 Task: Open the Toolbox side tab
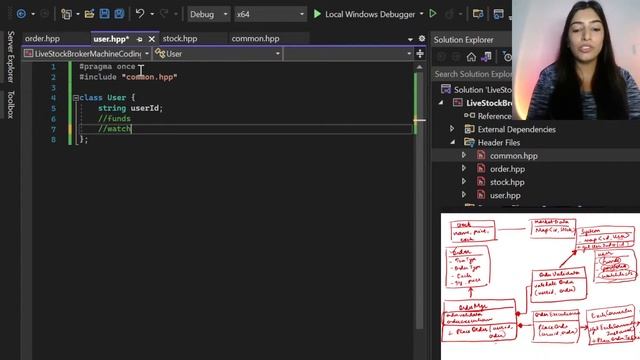[x=11, y=105]
